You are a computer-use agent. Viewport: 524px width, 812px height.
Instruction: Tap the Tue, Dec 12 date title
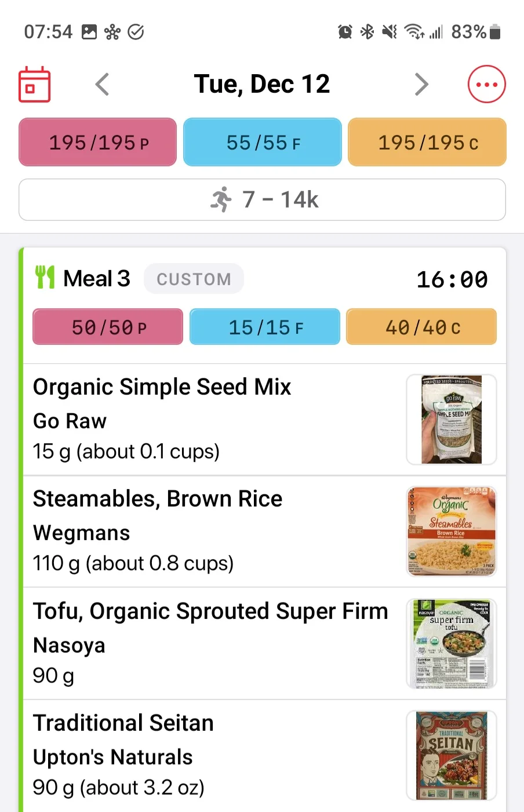click(262, 85)
